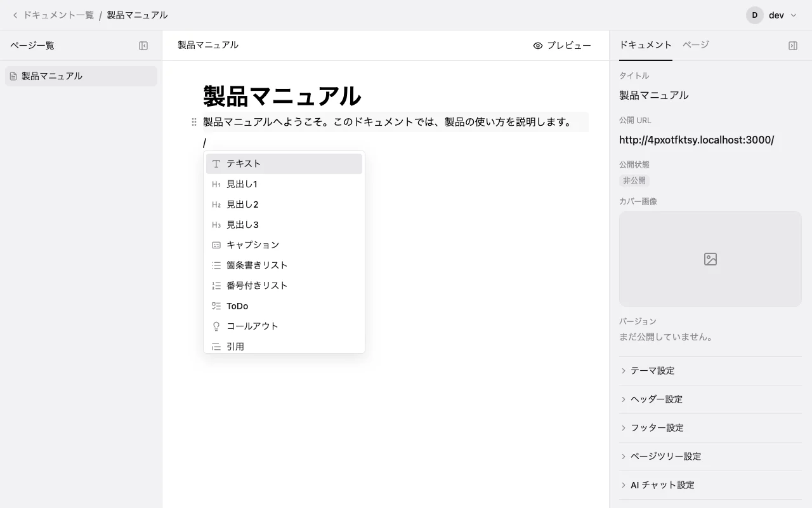This screenshot has height=508, width=812.
Task: Open the public URL http://4pxotfktsy.localhost:3000/
Action: pyautogui.click(x=697, y=140)
